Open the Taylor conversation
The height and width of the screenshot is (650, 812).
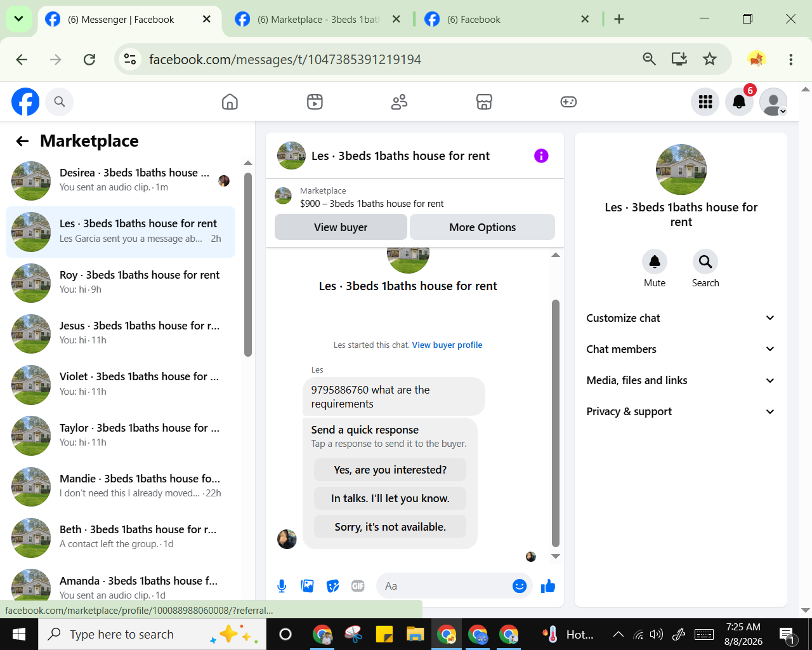(121, 435)
